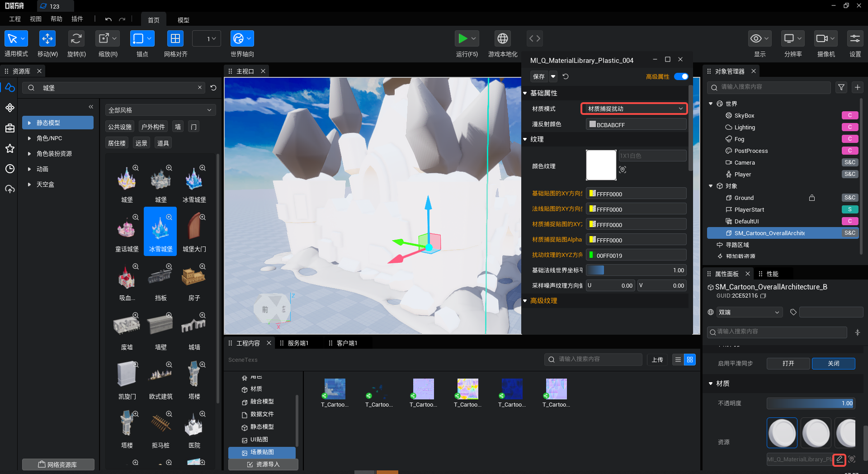This screenshot has height=474, width=868.
Task: Switch project content to grid view
Action: pyautogui.click(x=689, y=360)
